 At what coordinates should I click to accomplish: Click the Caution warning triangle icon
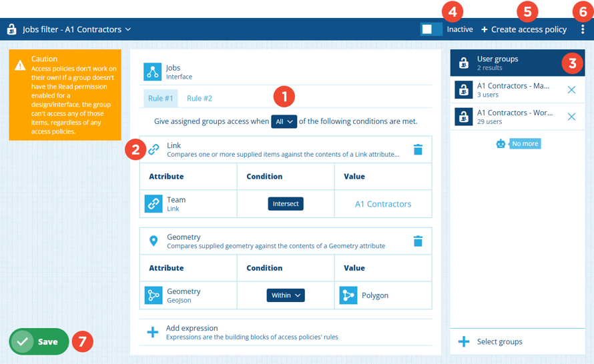pyautogui.click(x=20, y=65)
